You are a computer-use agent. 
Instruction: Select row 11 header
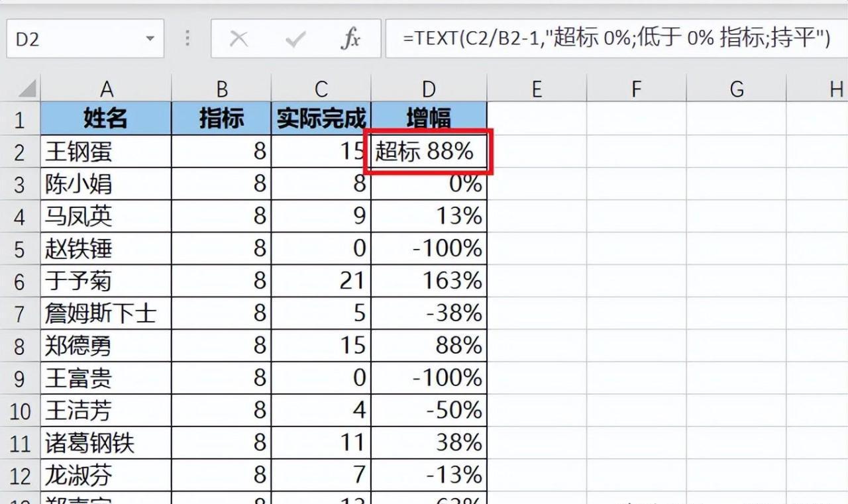pos(20,444)
